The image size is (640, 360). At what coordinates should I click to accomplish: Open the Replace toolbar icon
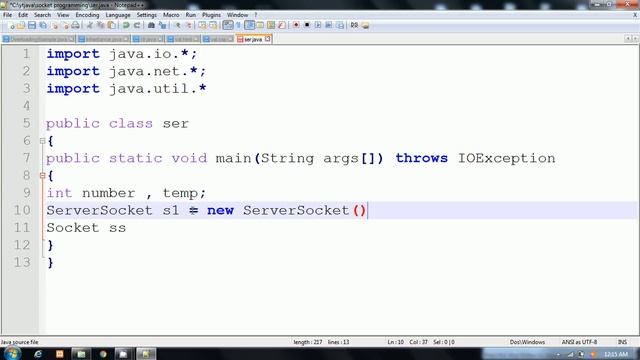click(x=162, y=25)
